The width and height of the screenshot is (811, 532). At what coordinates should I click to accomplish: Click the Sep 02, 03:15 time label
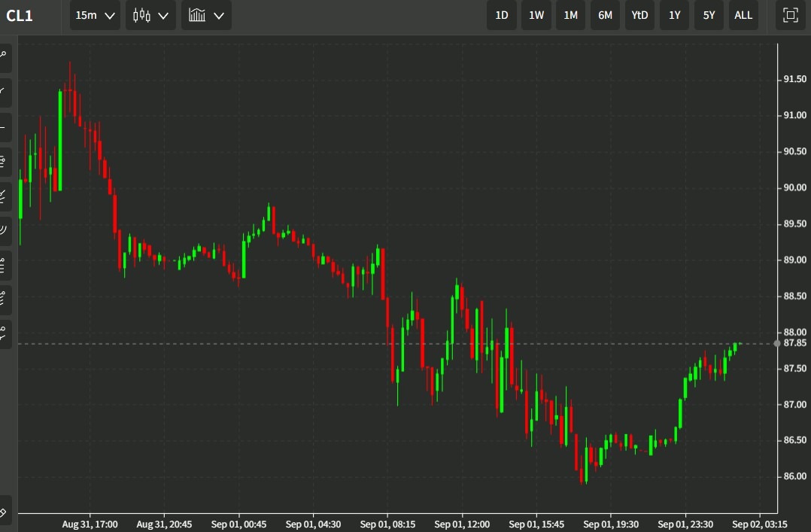[x=760, y=524]
